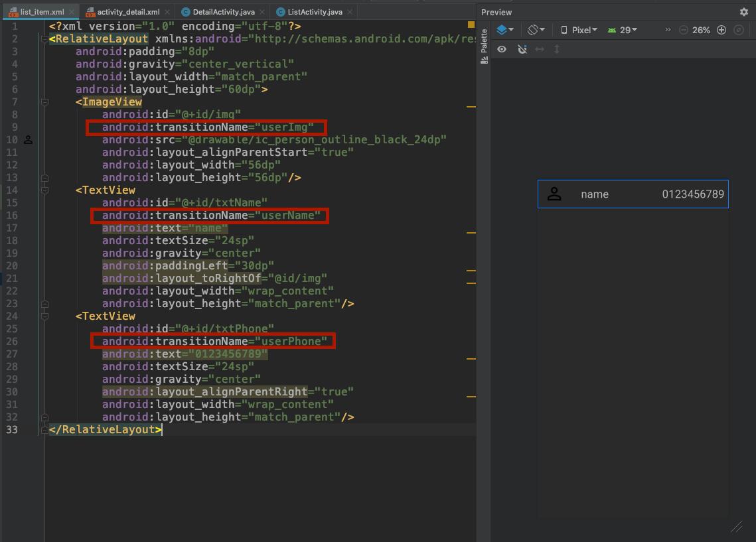Collapse the RelativeLayout fold marker on line 2
756x542 pixels.
tap(45, 39)
